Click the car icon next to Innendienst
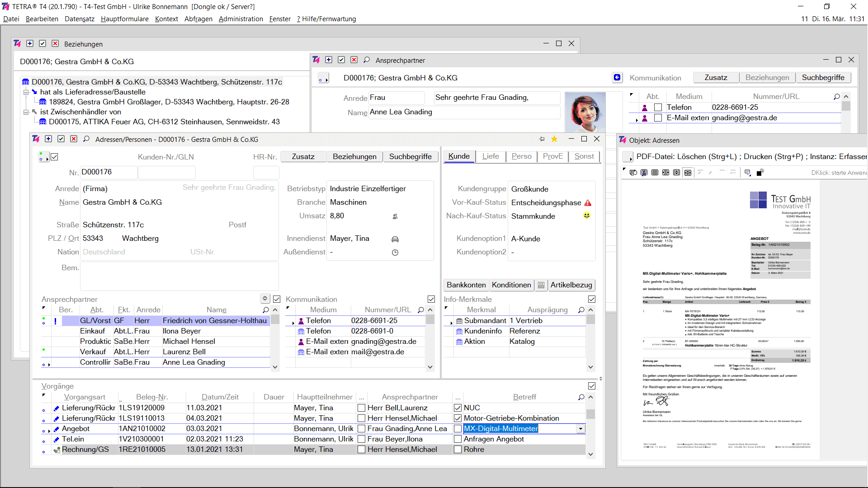The width and height of the screenshot is (868, 488). 395,239
